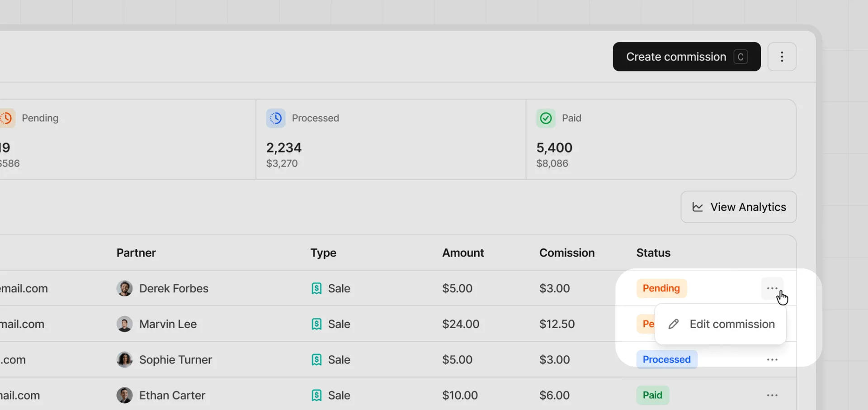Click the $24.00 amount cell
868x410 pixels.
click(x=461, y=324)
